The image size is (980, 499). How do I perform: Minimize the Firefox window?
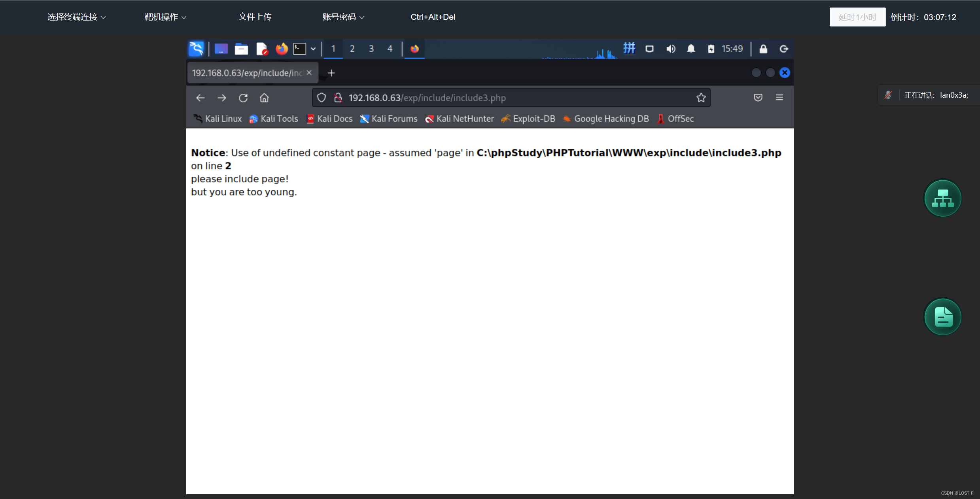[x=756, y=73]
